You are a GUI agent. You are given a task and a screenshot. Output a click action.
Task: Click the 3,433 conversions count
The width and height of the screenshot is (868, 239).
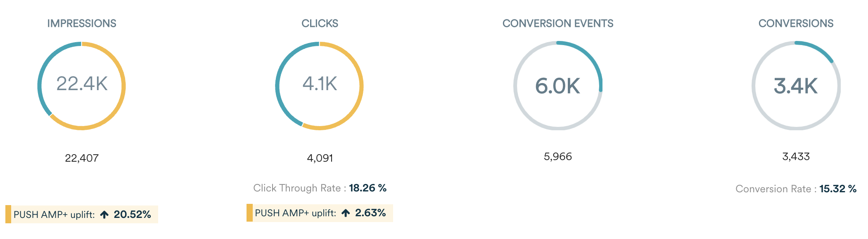pos(796,156)
